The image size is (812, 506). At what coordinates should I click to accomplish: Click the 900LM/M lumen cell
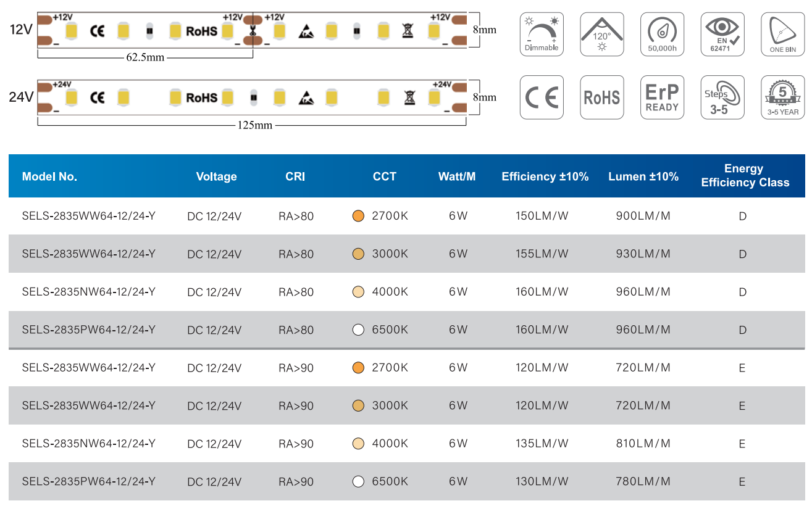click(643, 216)
